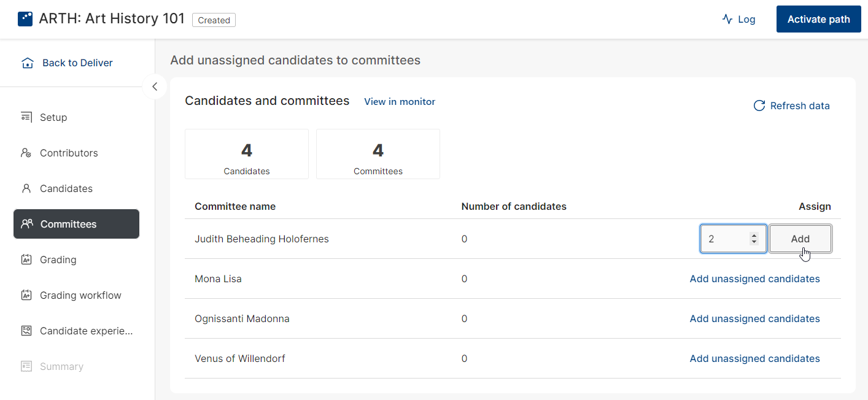868x400 pixels.
Task: Click the app logo icon beside ARTH title
Action: click(25, 19)
